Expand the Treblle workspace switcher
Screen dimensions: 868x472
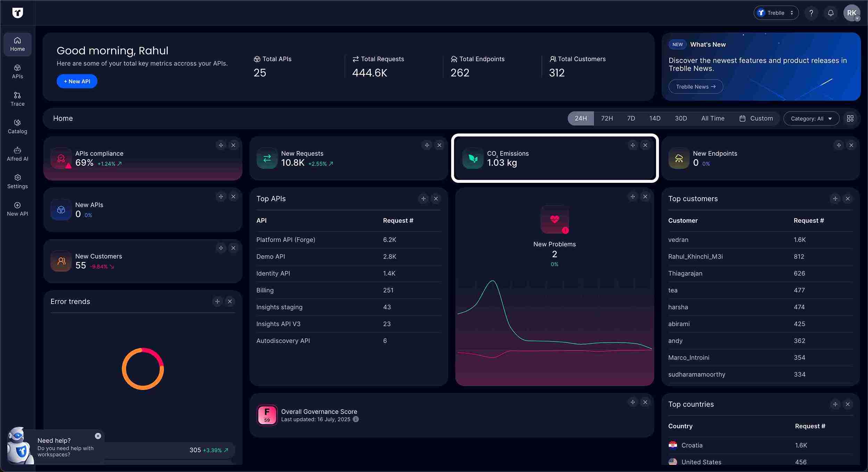(x=776, y=13)
